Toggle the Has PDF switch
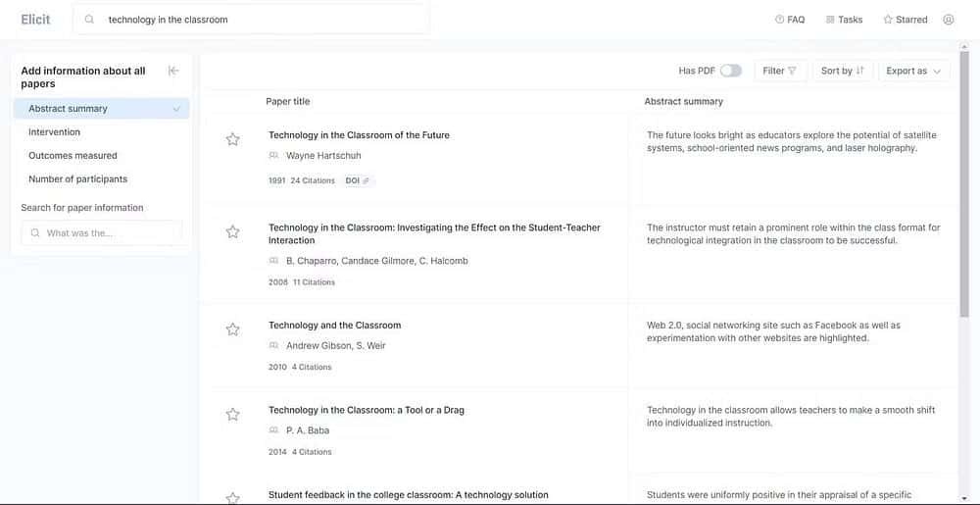 tap(730, 71)
